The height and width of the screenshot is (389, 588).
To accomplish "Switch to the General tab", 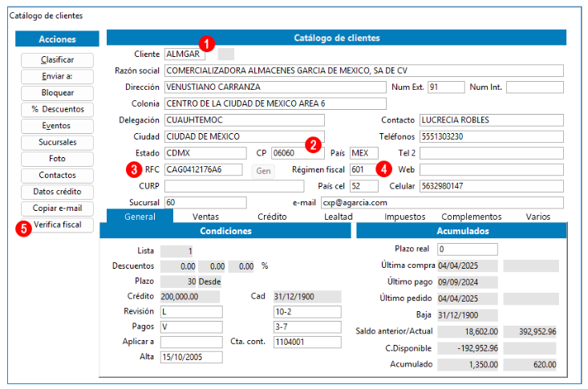I will (x=140, y=217).
